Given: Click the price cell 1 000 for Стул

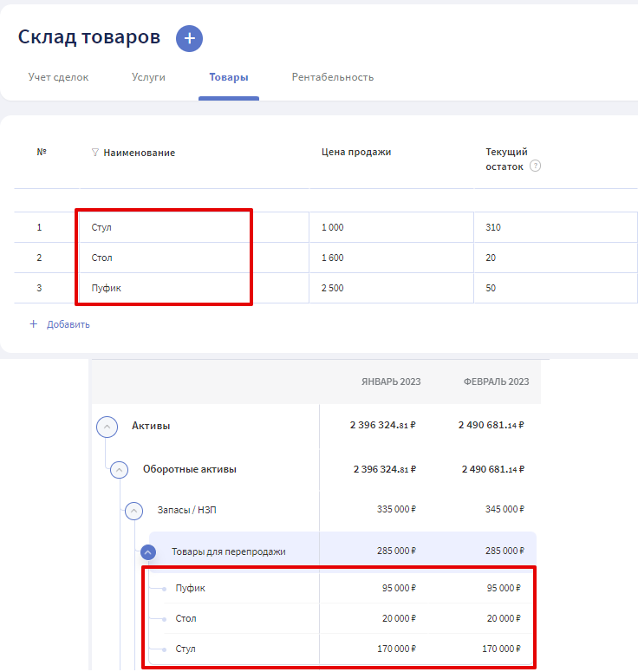Looking at the screenshot, I should click(x=391, y=227).
